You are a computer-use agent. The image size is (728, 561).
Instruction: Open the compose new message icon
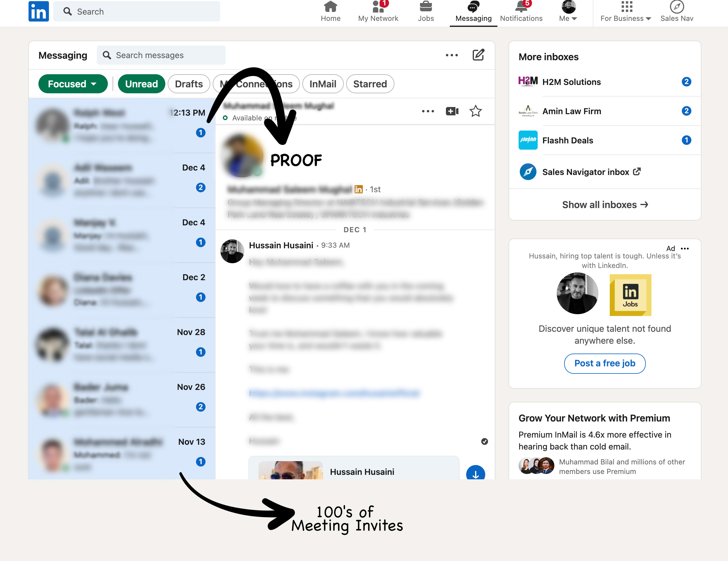coord(478,55)
